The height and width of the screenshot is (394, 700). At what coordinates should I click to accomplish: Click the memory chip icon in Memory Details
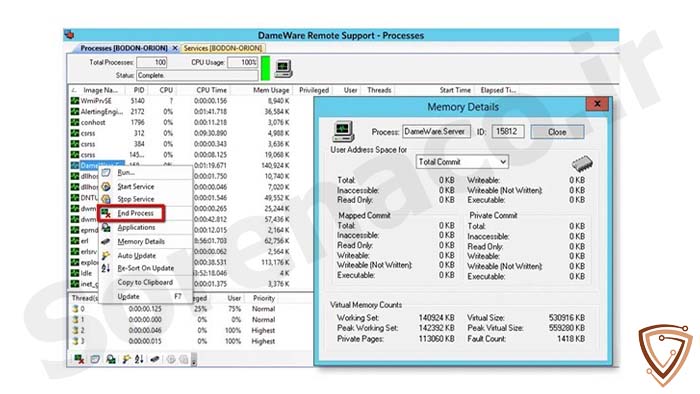[x=582, y=163]
